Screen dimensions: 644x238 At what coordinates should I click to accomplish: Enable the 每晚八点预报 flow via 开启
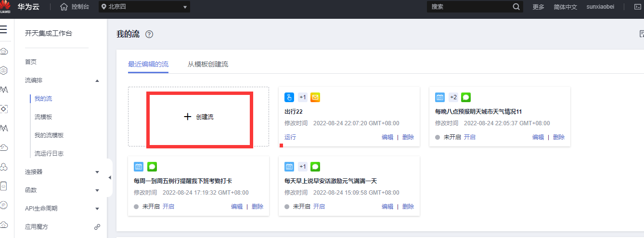pyautogui.click(x=470, y=137)
